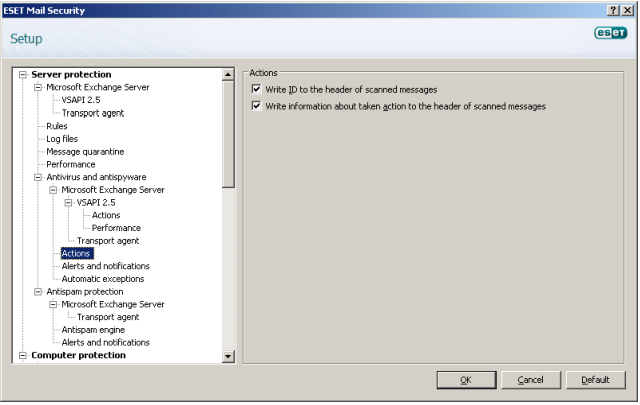Select the Antispam protection label
Viewport: 640px width, 405px height.
85,292
